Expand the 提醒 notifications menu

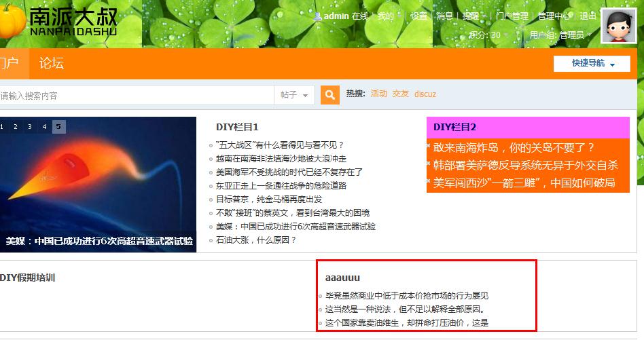[473, 16]
